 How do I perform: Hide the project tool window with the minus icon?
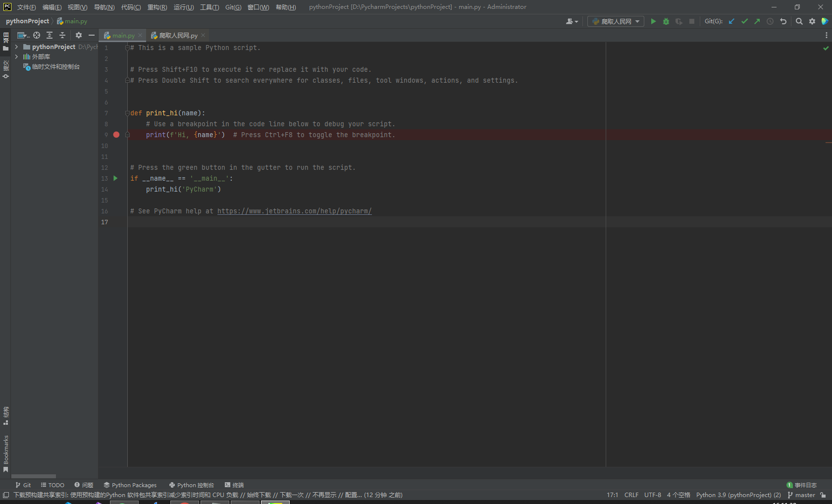click(92, 35)
